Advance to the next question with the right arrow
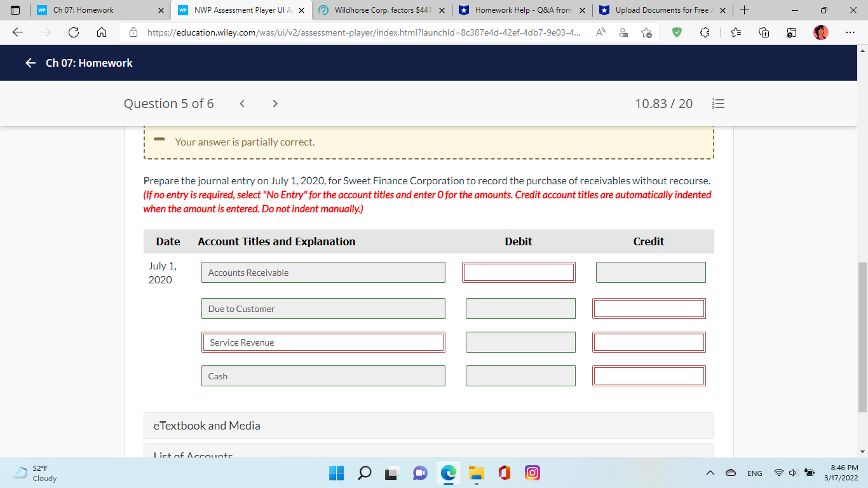 point(275,103)
